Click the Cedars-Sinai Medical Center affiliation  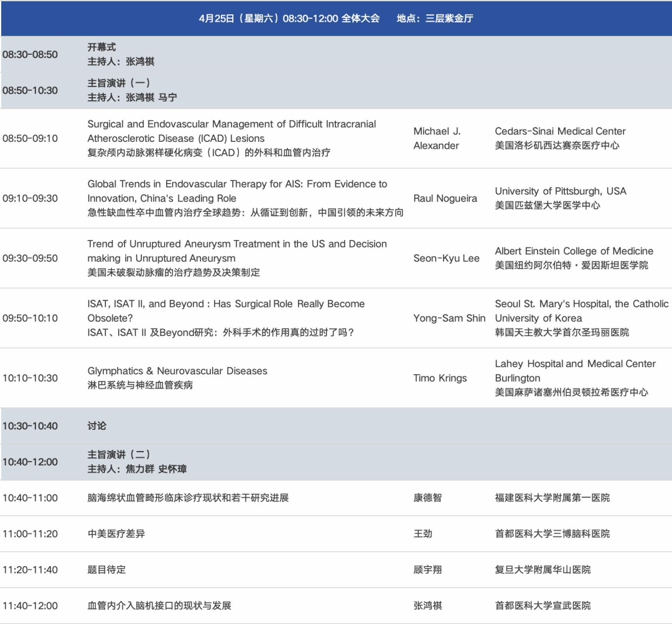(560, 131)
